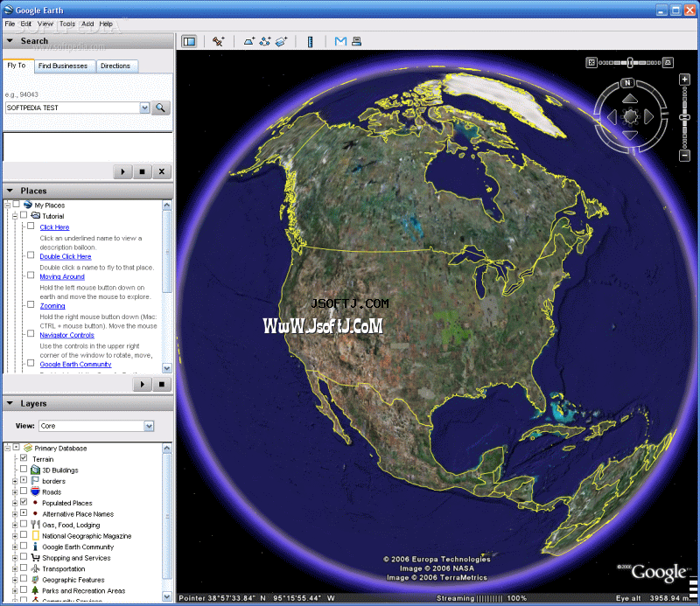The image size is (700, 606).
Task: Click the Add Placemark pushpin icon
Action: 218,41
